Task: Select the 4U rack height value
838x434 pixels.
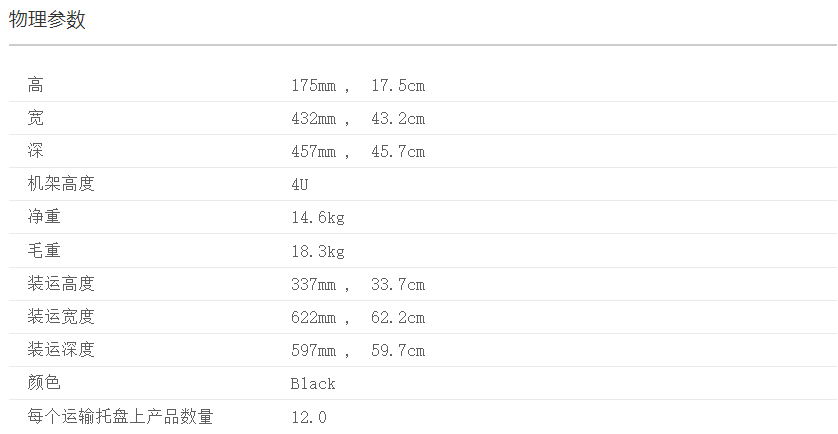Action: (x=301, y=185)
